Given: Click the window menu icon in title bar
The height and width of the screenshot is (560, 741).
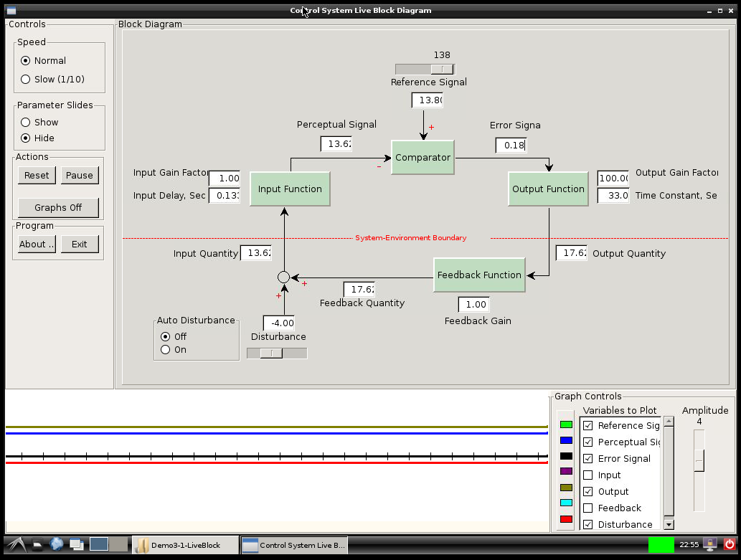Looking at the screenshot, I should point(11,10).
